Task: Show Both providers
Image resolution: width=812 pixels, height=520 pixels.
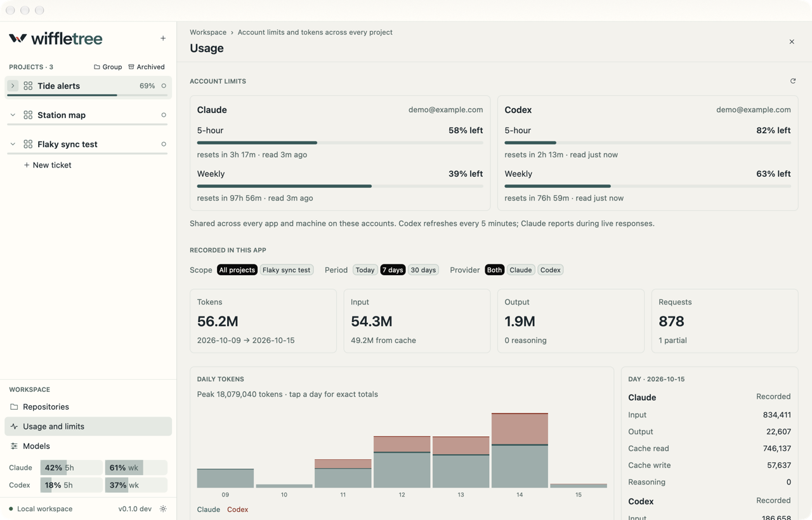Action: (x=494, y=270)
